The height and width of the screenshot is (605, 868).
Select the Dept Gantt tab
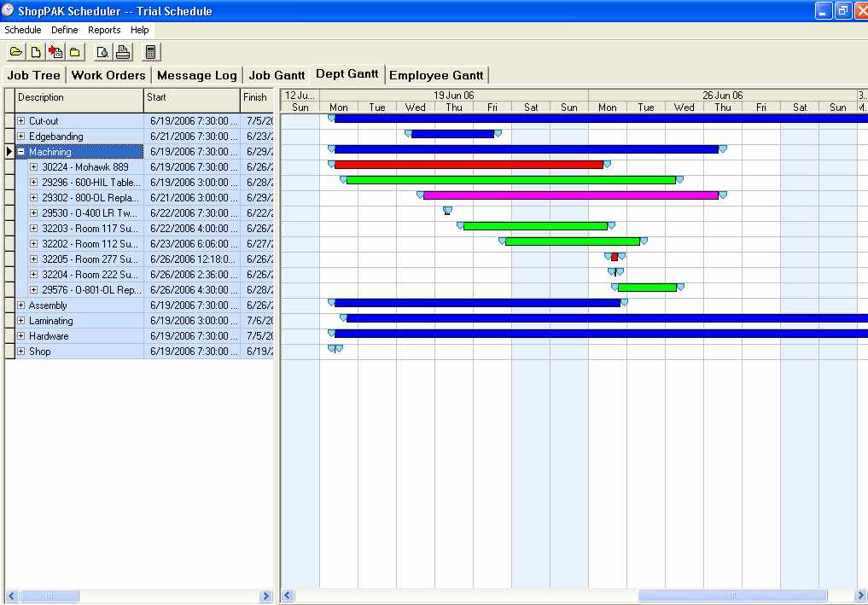pos(347,74)
